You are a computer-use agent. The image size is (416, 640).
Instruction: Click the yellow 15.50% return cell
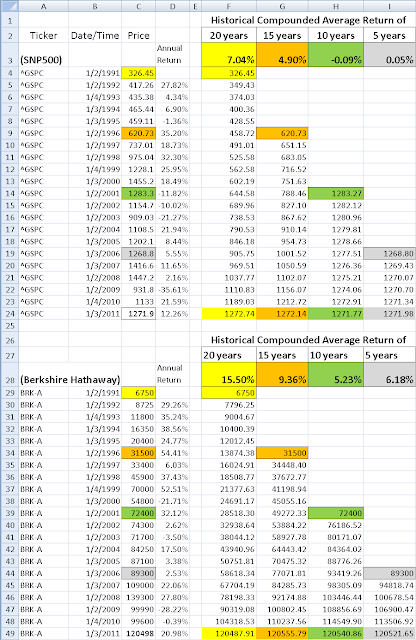click(229, 375)
